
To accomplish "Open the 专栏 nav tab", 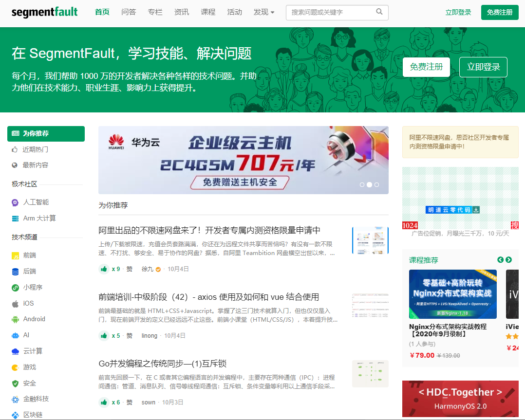I will pos(155,12).
